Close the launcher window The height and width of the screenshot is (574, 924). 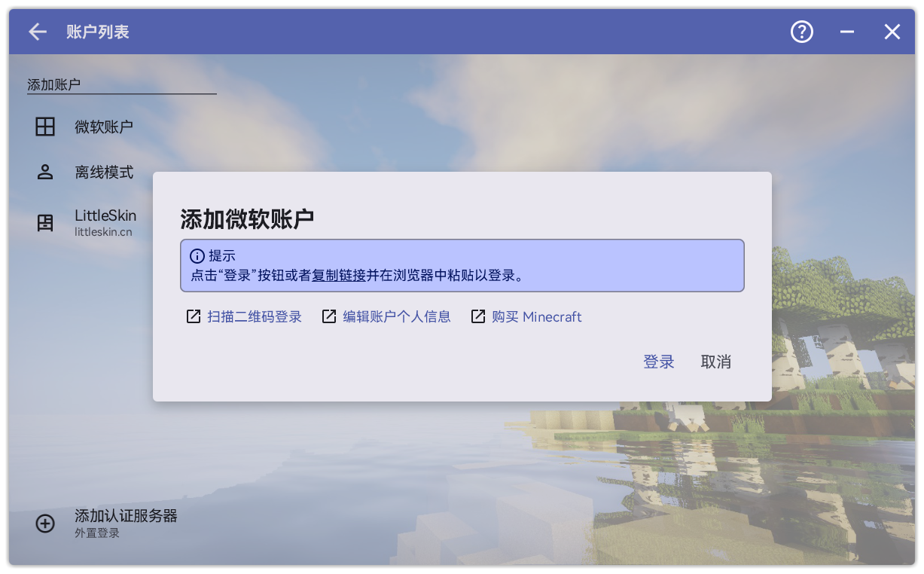[x=892, y=32]
